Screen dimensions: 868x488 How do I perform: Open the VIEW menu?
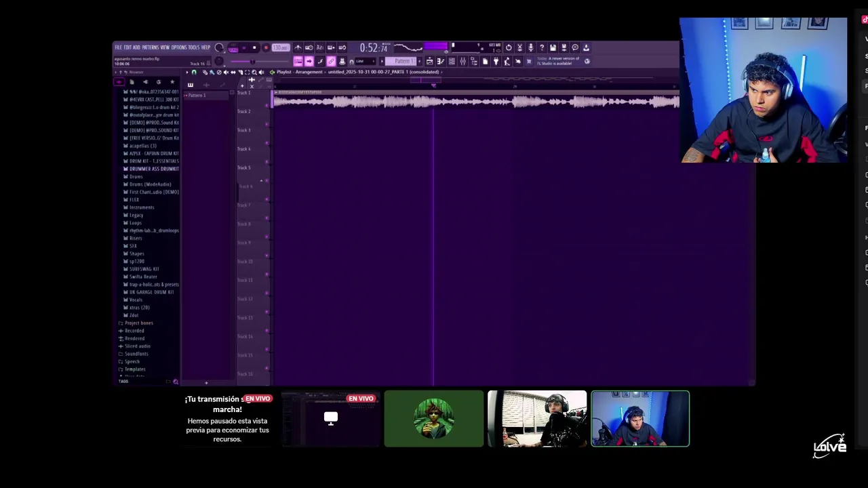click(x=165, y=47)
